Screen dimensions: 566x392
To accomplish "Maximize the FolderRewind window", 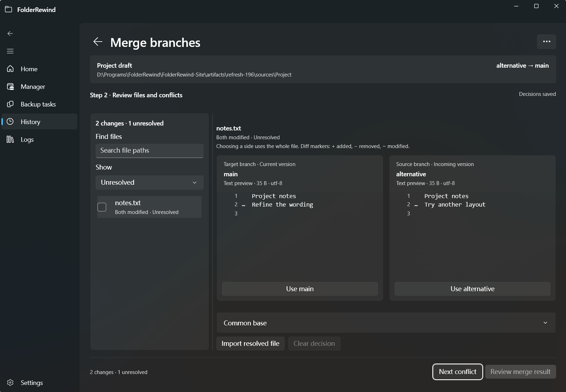I will (x=536, y=6).
